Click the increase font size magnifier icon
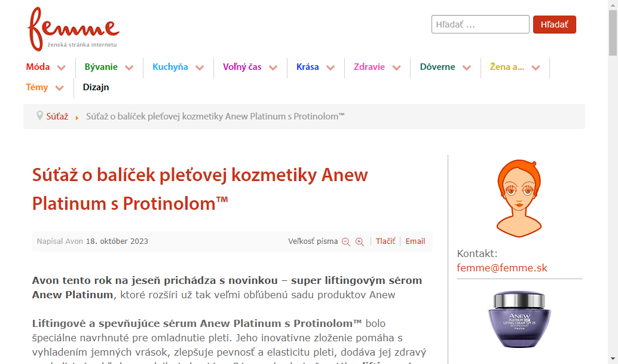This screenshot has height=364, width=618. coord(359,241)
